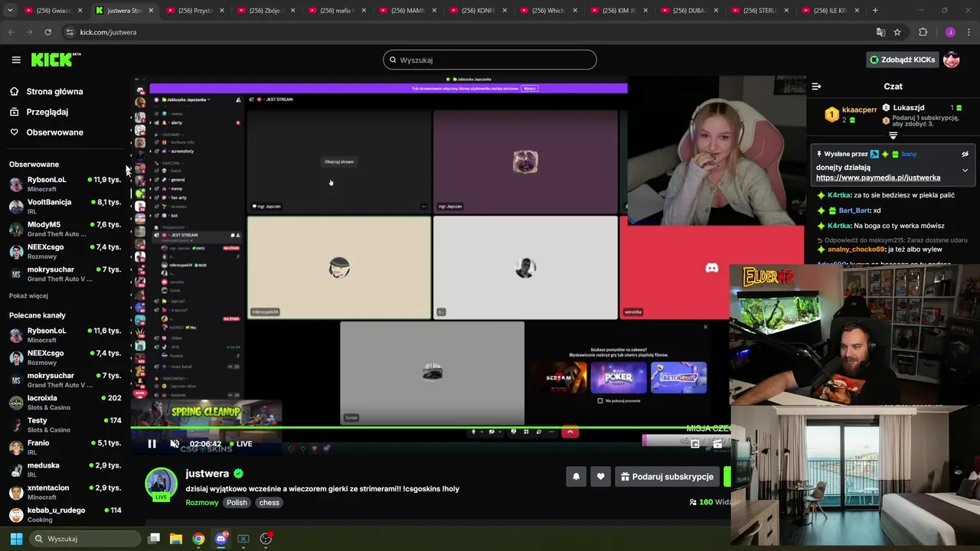The image size is (980, 551).
Task: Click Podaruj subskrypcje button
Action: coord(667,477)
